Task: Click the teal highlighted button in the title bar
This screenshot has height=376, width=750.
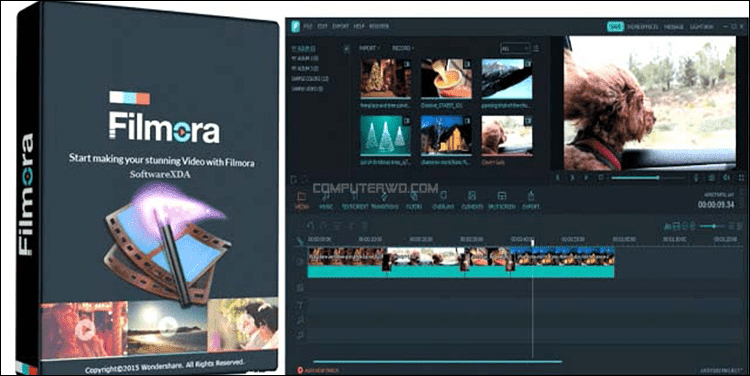Action: coord(616,27)
